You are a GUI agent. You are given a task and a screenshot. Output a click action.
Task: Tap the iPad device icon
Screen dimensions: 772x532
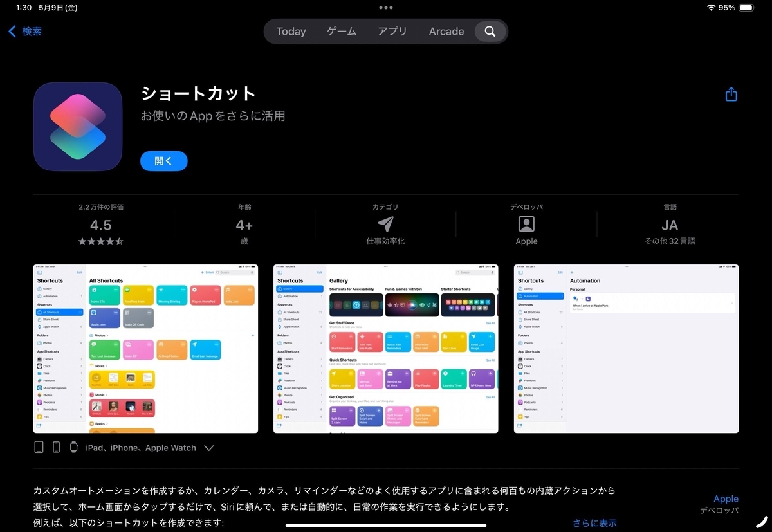tap(39, 447)
